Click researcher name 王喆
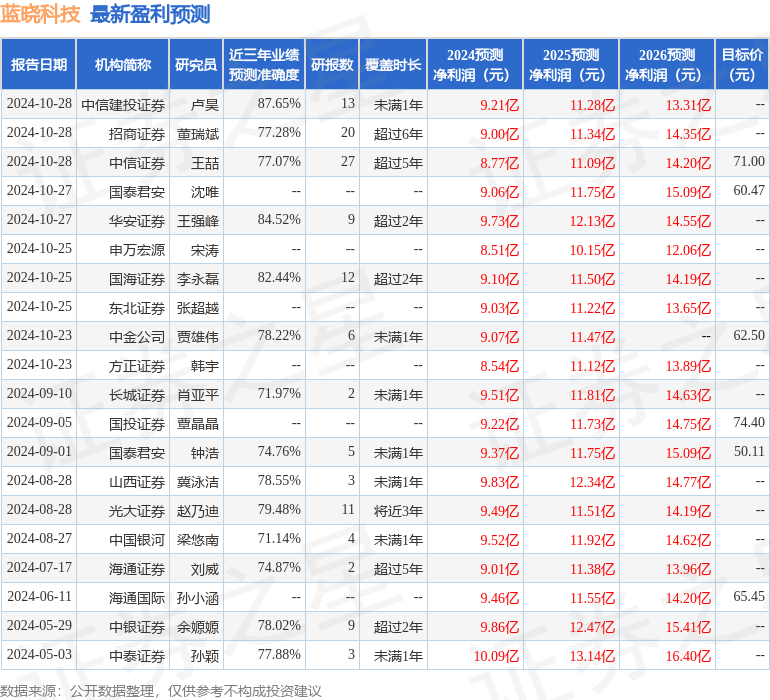The image size is (770, 700). [x=205, y=163]
